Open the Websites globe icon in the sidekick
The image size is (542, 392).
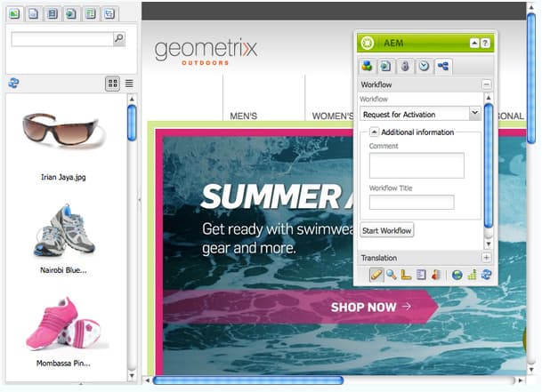pos(457,275)
